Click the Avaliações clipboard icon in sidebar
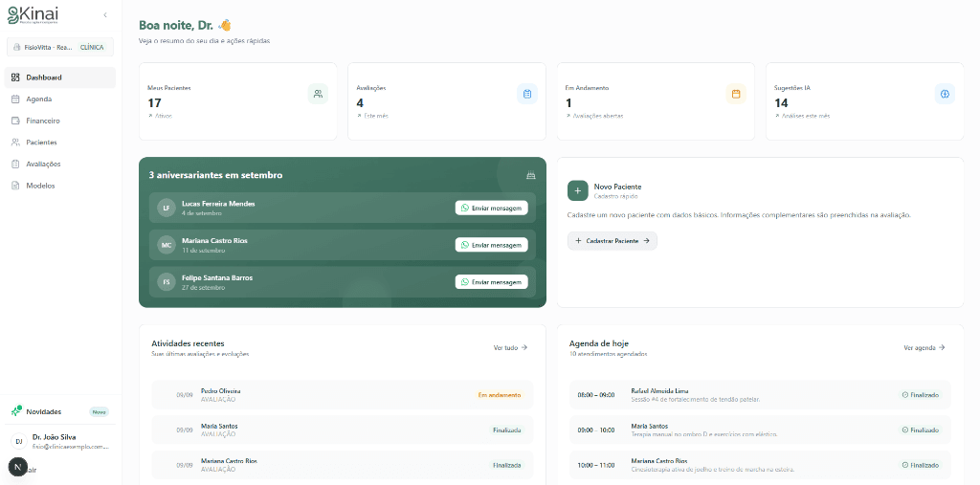The image size is (980, 485). (15, 164)
